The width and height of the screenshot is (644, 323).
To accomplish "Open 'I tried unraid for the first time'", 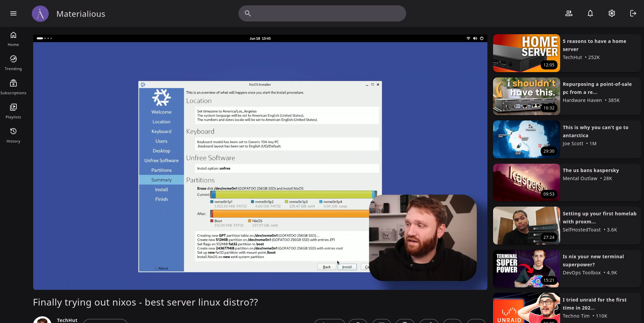I will 594,304.
